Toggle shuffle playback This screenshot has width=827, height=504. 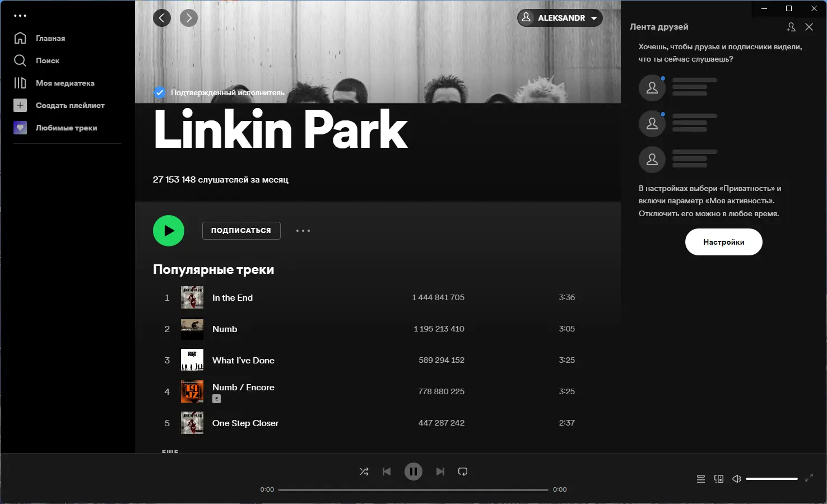tap(364, 472)
